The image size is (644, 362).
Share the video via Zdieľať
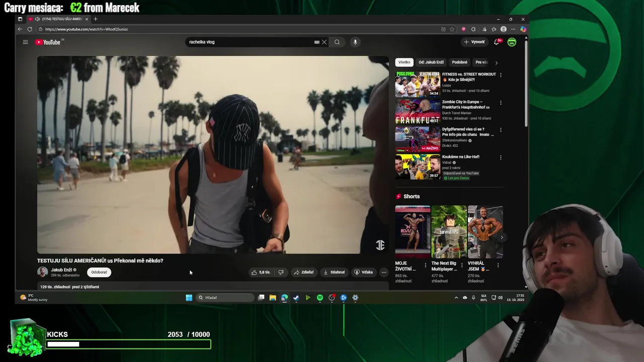304,273
